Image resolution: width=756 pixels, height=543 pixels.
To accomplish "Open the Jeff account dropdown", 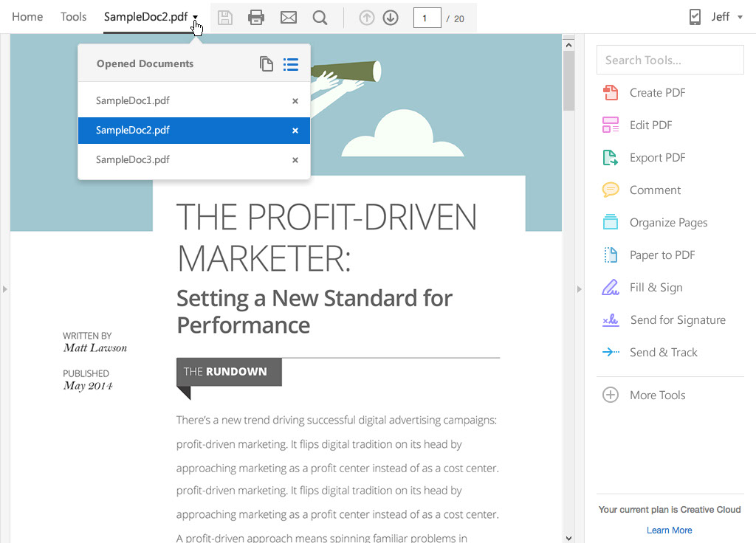I will tap(740, 18).
